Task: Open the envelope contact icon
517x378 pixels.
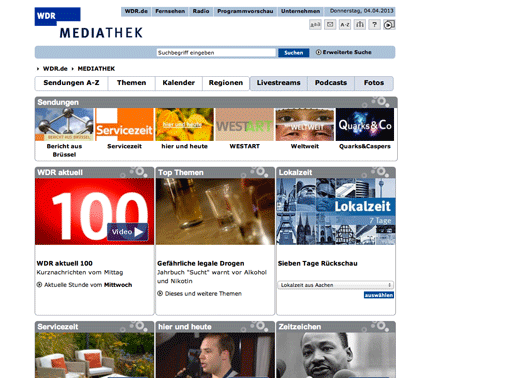Action: point(330,25)
